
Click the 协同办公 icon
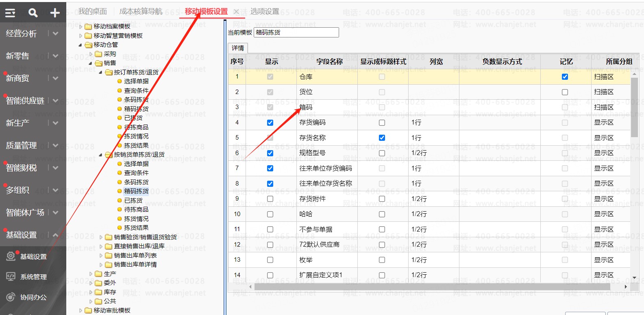click(11, 297)
